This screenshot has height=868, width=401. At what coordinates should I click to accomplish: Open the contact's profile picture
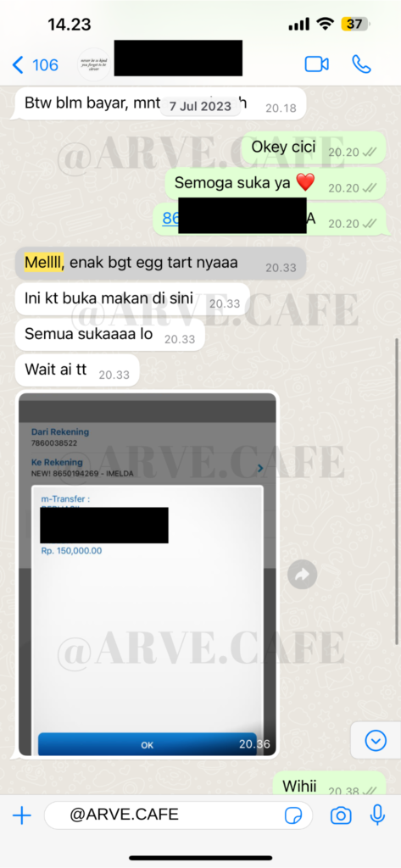tap(93, 64)
